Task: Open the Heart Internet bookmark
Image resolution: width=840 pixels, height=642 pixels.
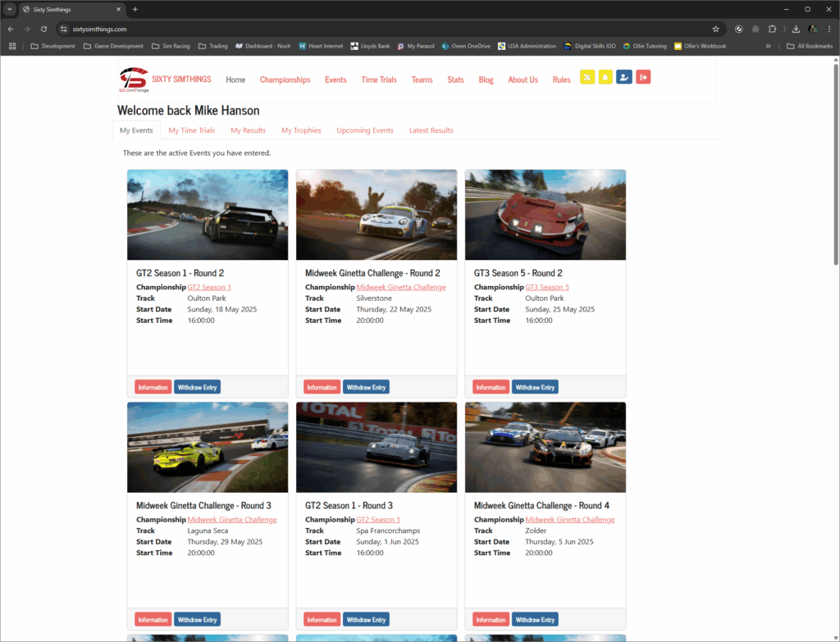Action: (321, 46)
